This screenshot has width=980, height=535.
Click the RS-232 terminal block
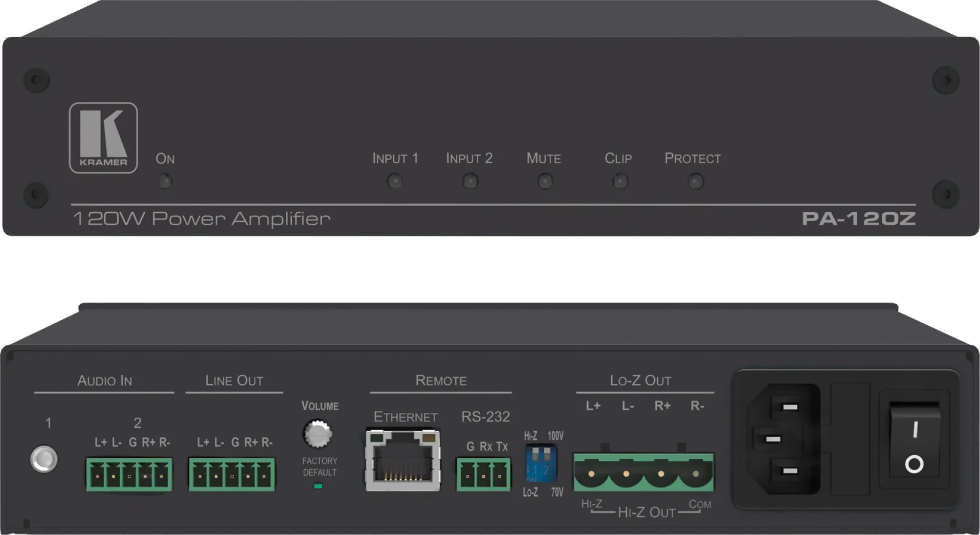click(x=483, y=475)
